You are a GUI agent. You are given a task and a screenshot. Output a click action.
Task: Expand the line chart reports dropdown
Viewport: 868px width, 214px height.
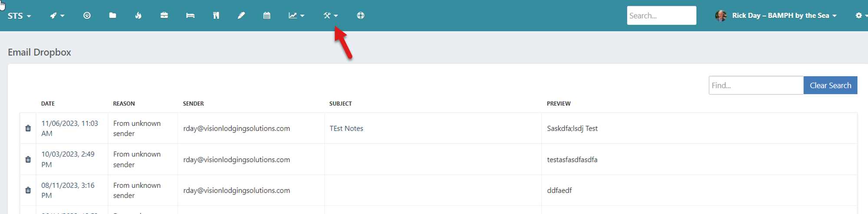click(x=296, y=16)
